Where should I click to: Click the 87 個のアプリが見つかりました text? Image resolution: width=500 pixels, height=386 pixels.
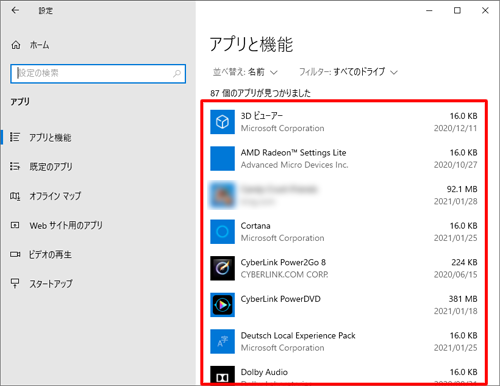click(260, 93)
